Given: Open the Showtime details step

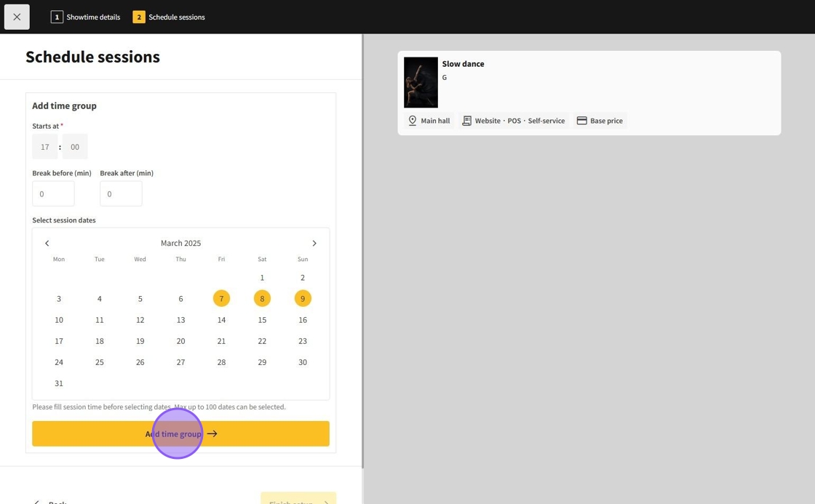Looking at the screenshot, I should click(x=86, y=17).
